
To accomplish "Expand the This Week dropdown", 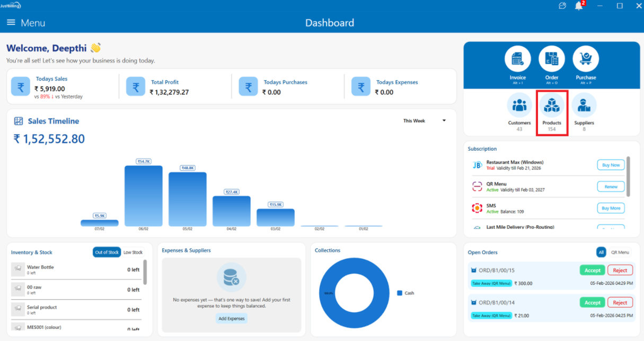I will click(425, 121).
